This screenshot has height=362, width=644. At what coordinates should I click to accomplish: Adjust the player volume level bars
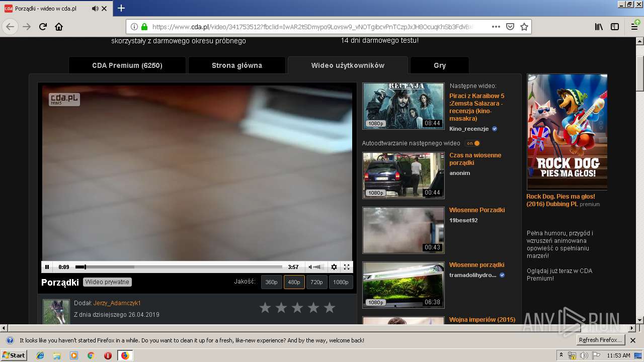(x=319, y=267)
